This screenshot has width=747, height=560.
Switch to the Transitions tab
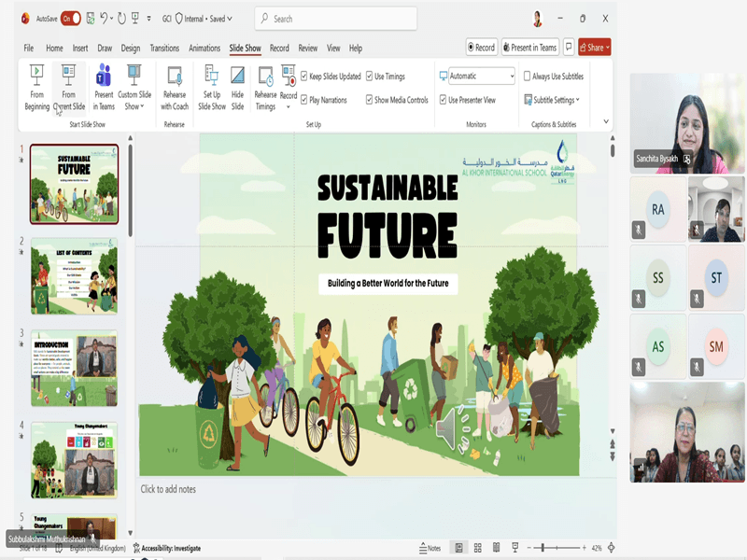(x=164, y=49)
